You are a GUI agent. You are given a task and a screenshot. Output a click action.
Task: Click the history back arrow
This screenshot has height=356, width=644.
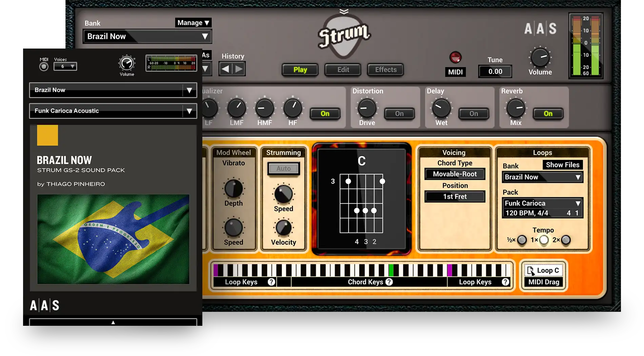click(x=225, y=69)
